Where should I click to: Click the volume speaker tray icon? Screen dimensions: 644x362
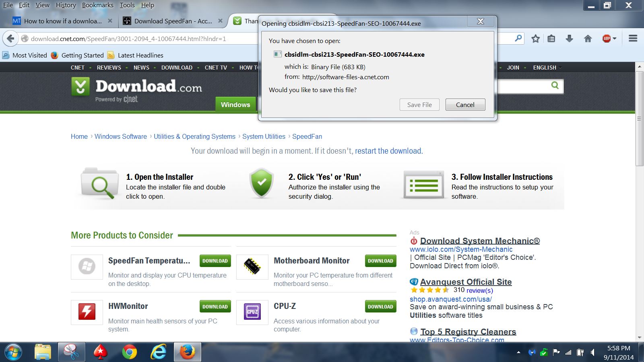tap(592, 353)
